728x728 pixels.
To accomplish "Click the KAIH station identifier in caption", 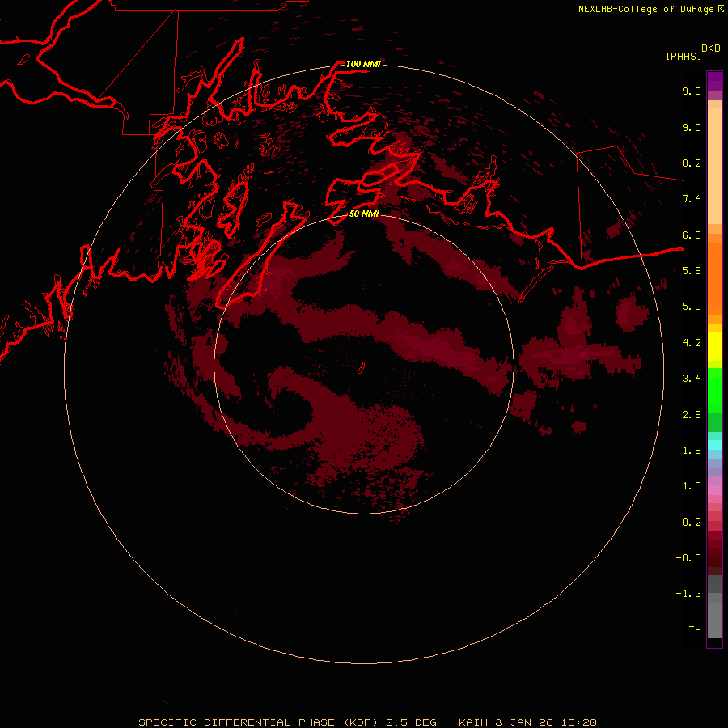I will pos(473,722).
